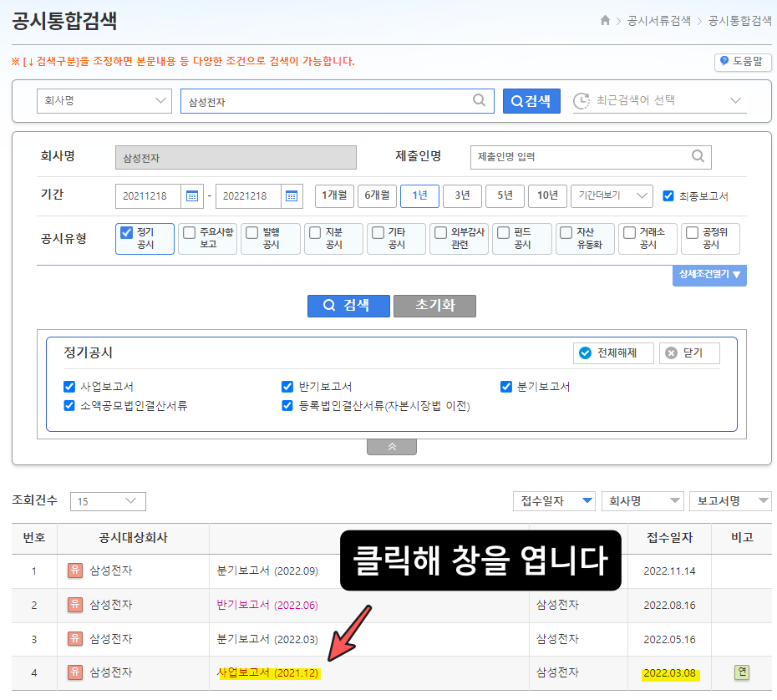Open 반기보고서 (2022.06) report
Screen dimensions: 777x700
(267, 605)
